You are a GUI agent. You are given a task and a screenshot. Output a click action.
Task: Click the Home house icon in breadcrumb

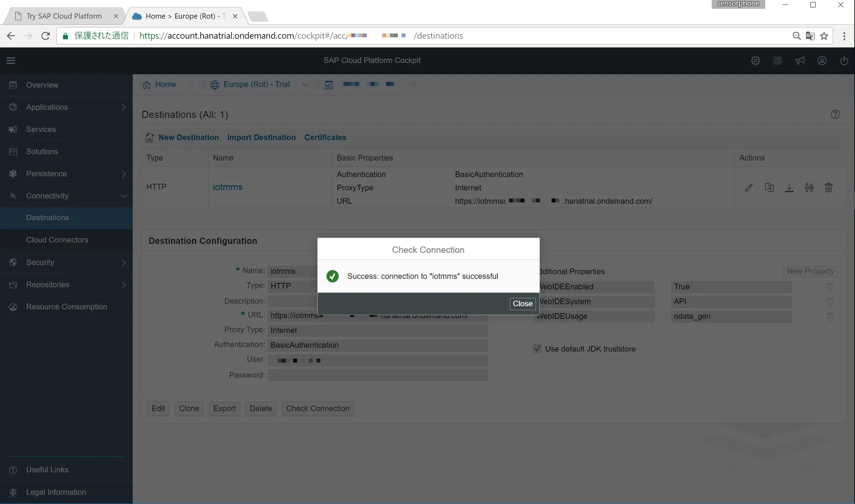pyautogui.click(x=146, y=84)
